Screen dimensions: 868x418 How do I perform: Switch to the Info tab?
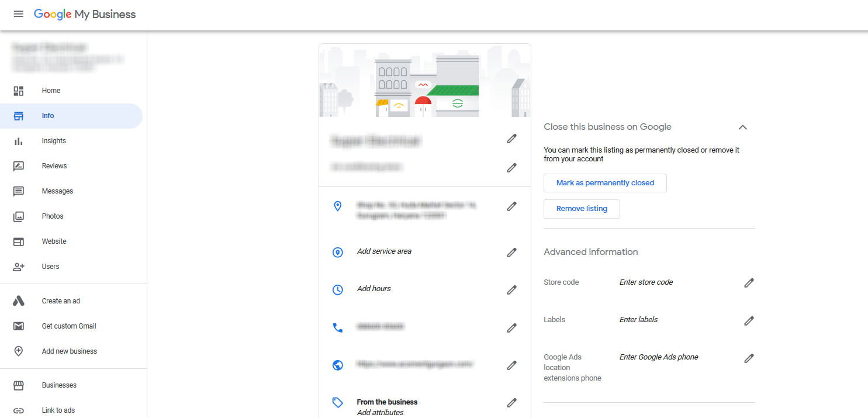tap(47, 116)
